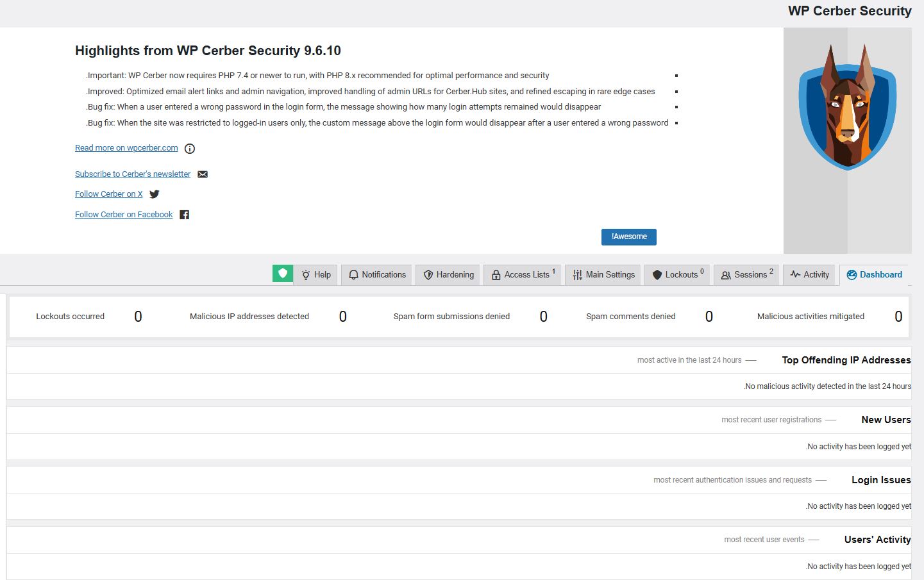Viewport: 924px width, 580px height.
Task: Select the Dashboard tab
Action: (x=874, y=274)
